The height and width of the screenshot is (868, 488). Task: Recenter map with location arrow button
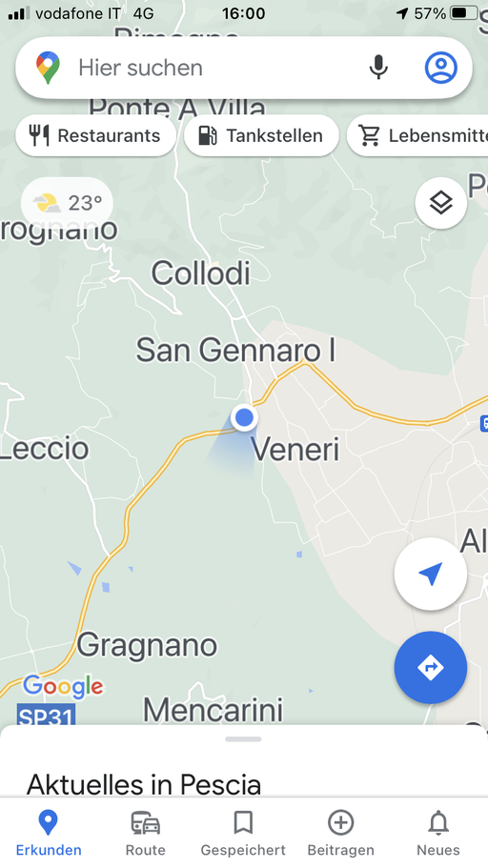(x=431, y=574)
